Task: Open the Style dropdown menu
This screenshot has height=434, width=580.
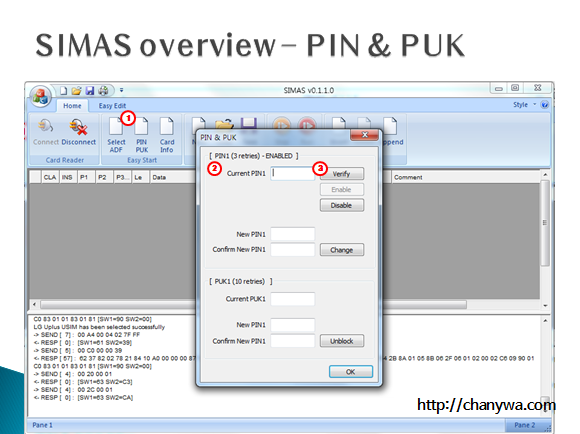Action: pos(524,105)
